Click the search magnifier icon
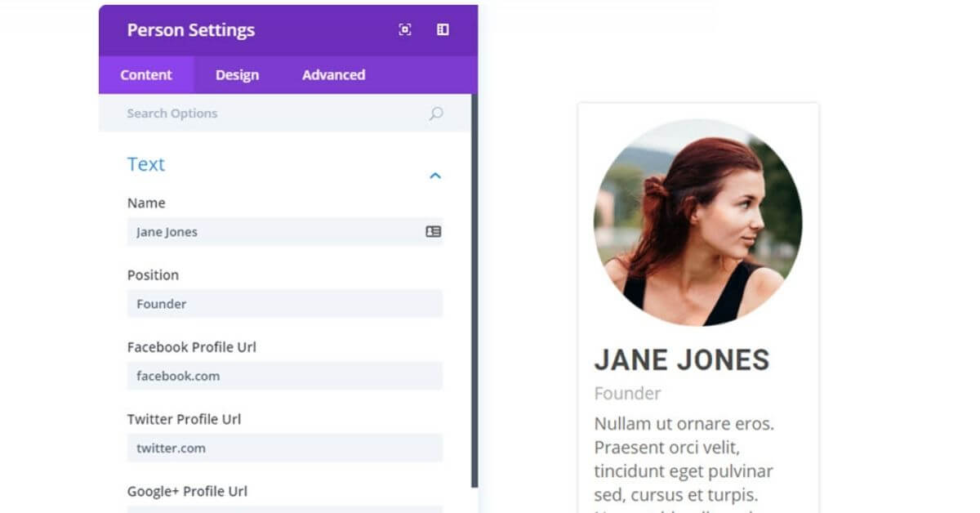Viewport: 980px width, 513px height. click(x=435, y=113)
